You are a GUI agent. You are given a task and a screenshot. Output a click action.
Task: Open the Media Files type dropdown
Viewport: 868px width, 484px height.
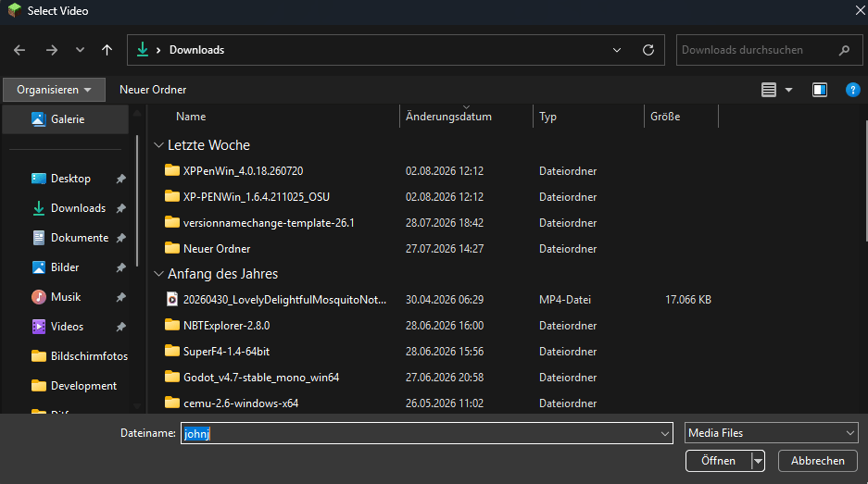pos(771,433)
